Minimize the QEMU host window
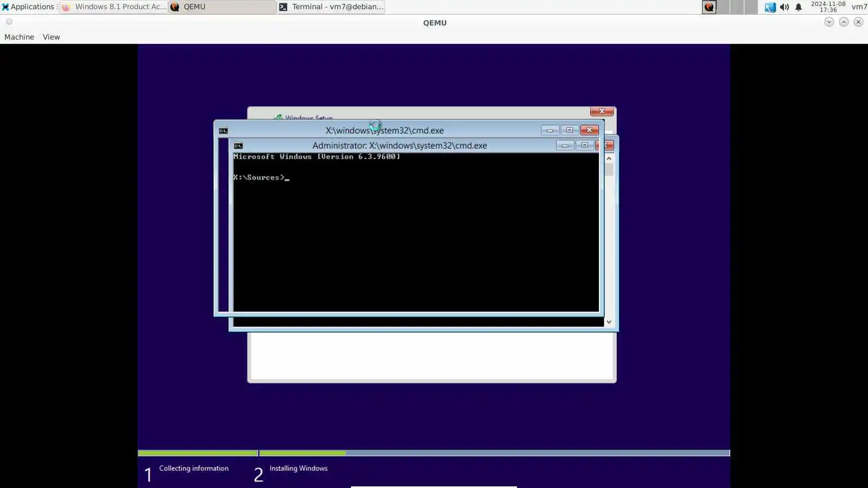Image resolution: width=868 pixels, height=488 pixels. (x=829, y=22)
